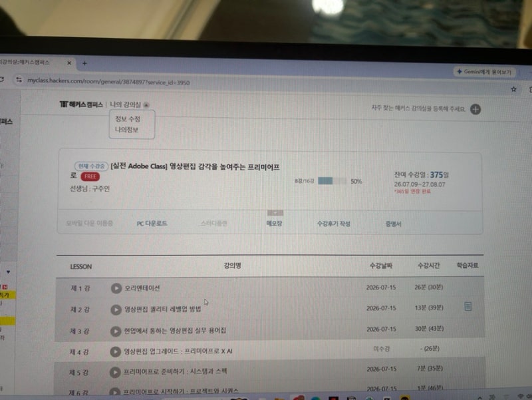This screenshot has width=532, height=400.
Task: Open a new browser tab
Action: click(84, 63)
